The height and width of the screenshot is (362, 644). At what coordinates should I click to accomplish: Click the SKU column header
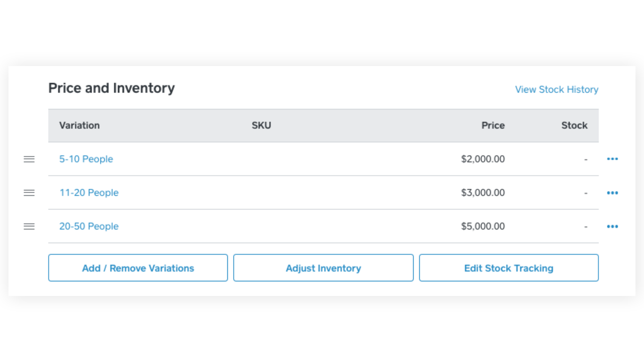tap(261, 125)
